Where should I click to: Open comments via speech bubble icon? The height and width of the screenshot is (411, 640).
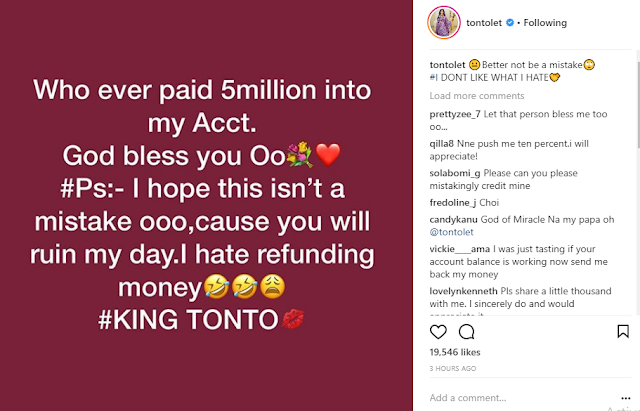(x=467, y=332)
